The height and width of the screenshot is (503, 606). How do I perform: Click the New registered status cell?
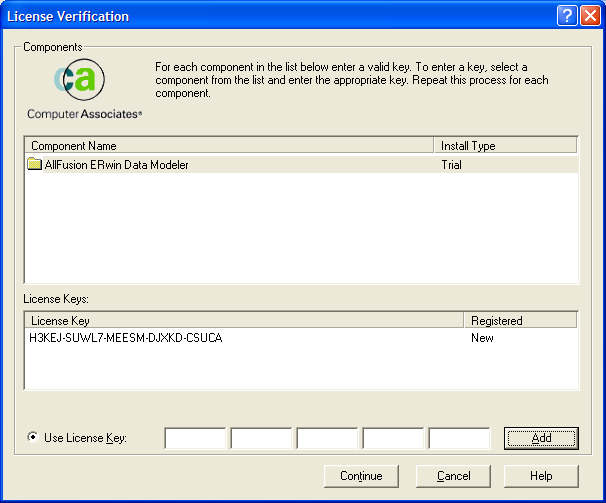coord(482,338)
